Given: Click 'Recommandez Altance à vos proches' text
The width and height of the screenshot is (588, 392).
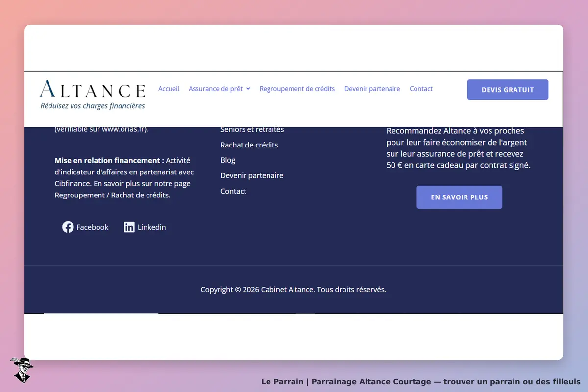Looking at the screenshot, I should click(x=455, y=131).
